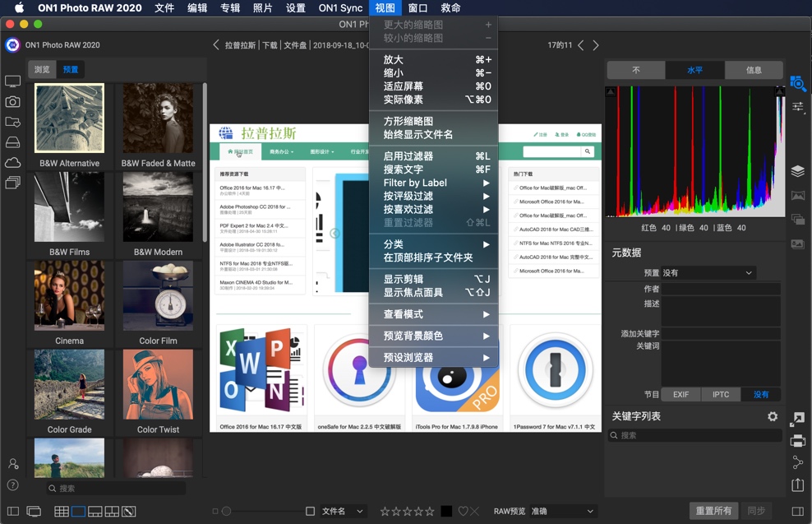Open the 预置 没有 metadata dropdown
812x524 pixels.
[708, 272]
